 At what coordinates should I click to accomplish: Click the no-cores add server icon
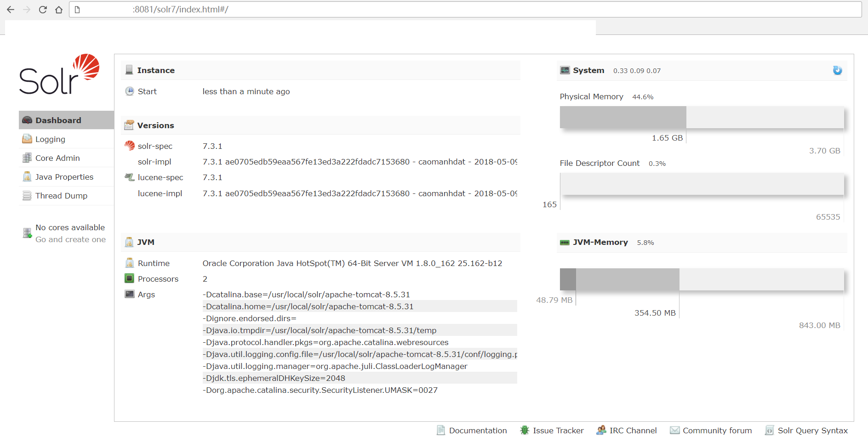[x=28, y=233]
